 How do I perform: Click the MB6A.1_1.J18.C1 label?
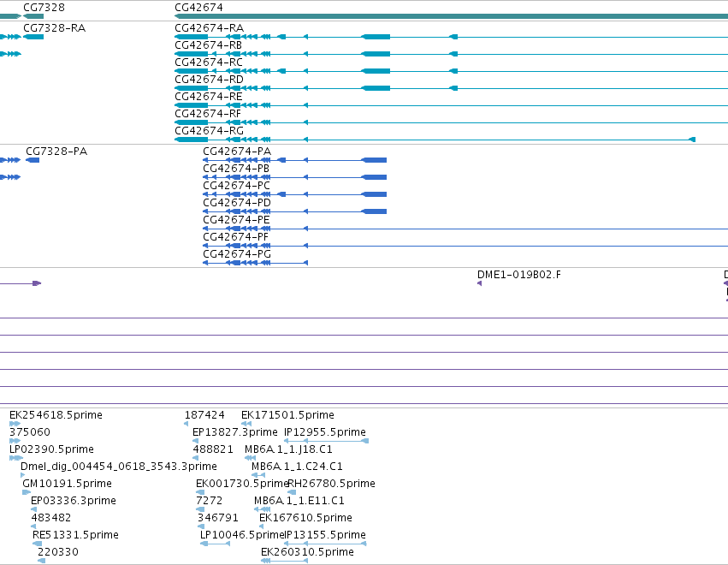tap(288, 449)
